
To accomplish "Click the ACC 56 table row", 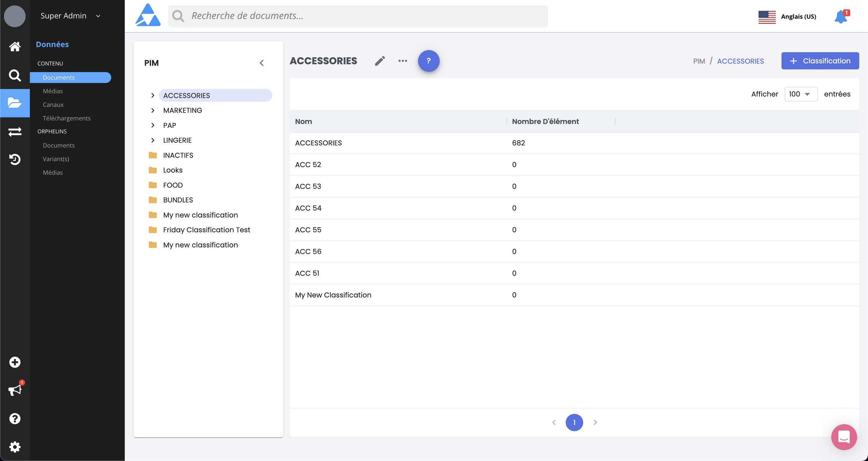I will tap(574, 252).
